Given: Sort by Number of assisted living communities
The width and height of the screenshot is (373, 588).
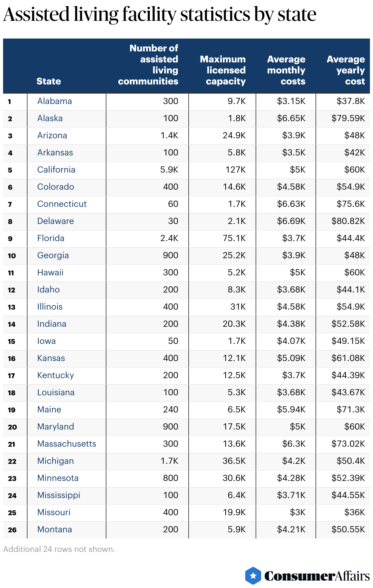Looking at the screenshot, I should point(148,65).
